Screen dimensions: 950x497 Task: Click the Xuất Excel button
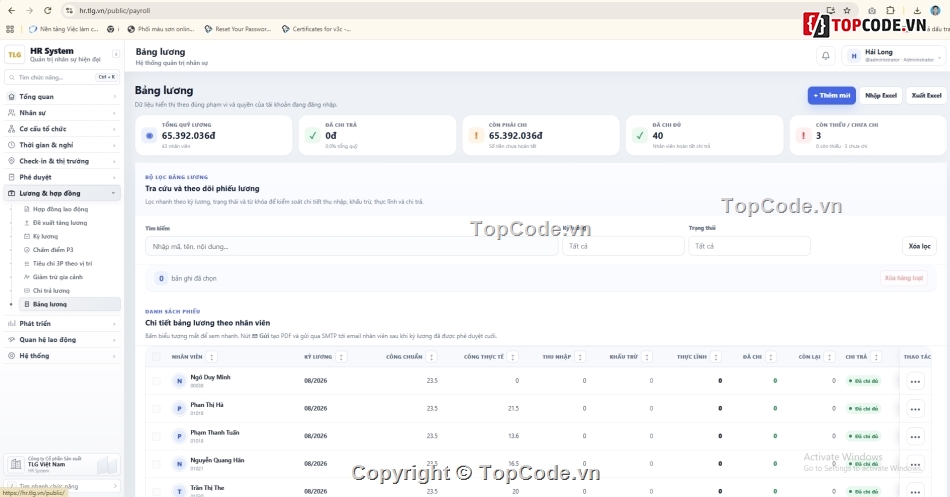[926, 95]
